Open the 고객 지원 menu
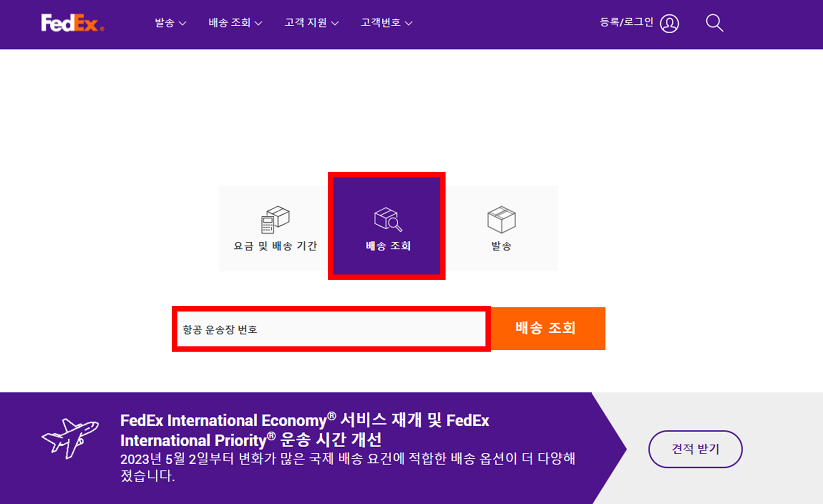Image resolution: width=823 pixels, height=504 pixels. pos(306,22)
